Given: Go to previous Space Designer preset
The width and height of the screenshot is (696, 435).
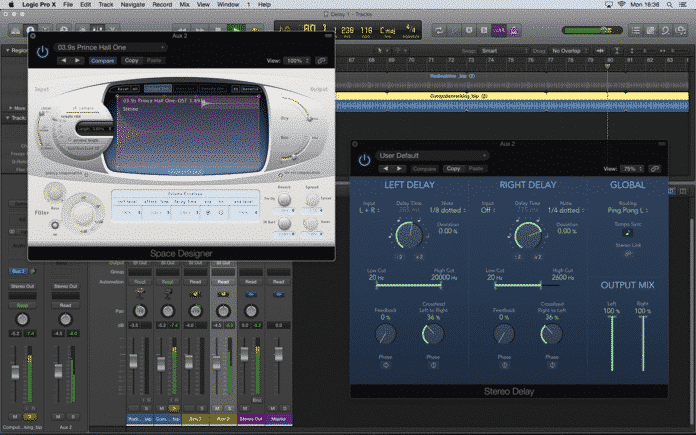Looking at the screenshot, I should point(63,61).
